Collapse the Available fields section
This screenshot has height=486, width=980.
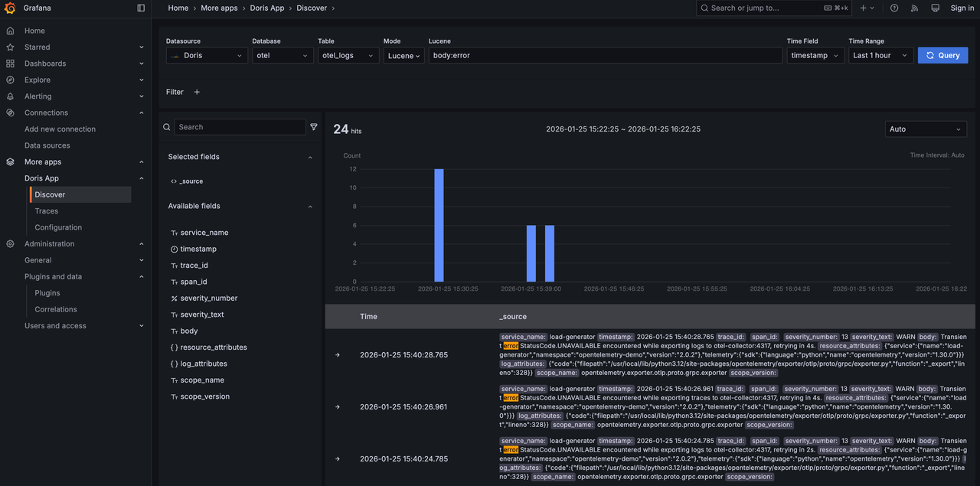coord(309,206)
